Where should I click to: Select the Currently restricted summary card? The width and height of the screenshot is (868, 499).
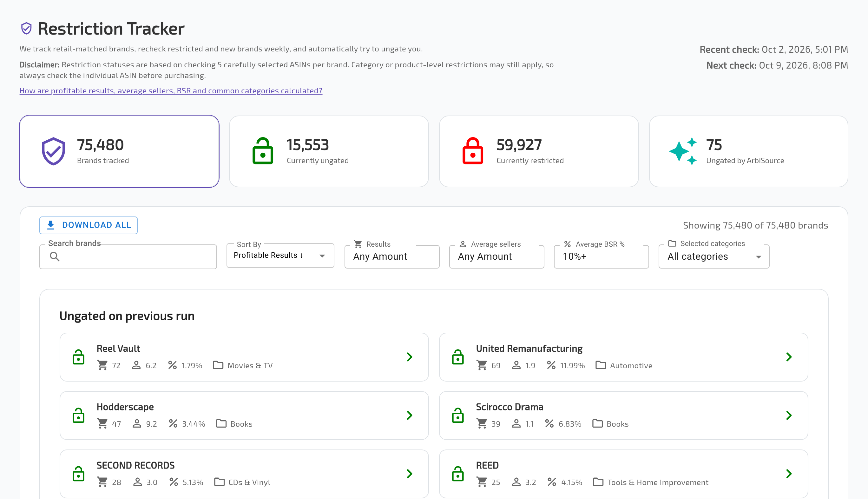pyautogui.click(x=539, y=151)
